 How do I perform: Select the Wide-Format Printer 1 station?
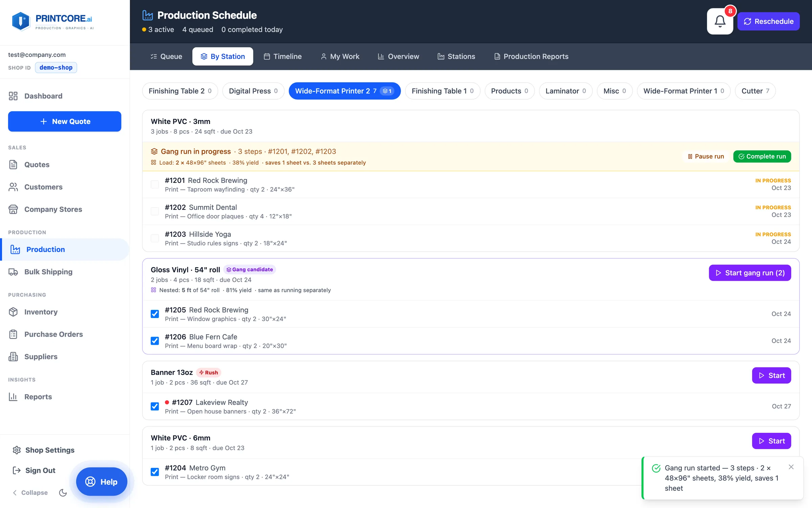pyautogui.click(x=683, y=91)
